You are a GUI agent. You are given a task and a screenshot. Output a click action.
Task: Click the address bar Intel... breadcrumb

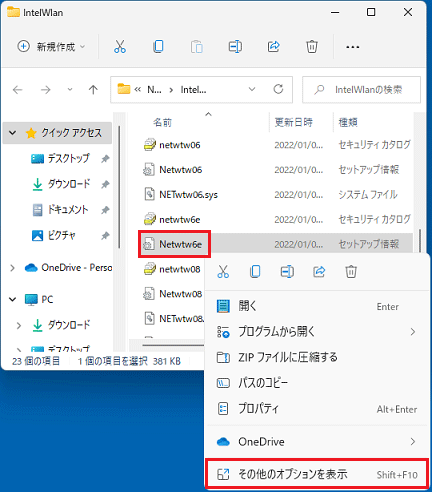[x=193, y=90]
